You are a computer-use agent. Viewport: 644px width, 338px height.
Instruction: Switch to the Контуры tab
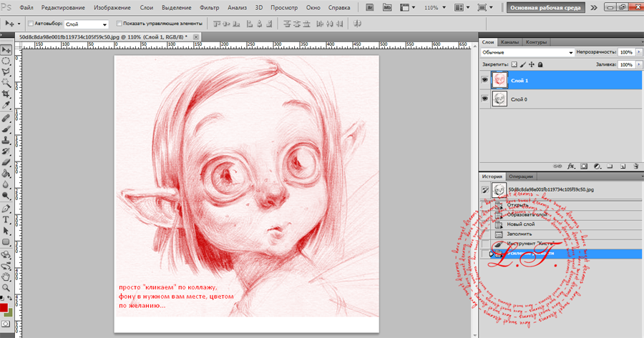[x=536, y=42]
